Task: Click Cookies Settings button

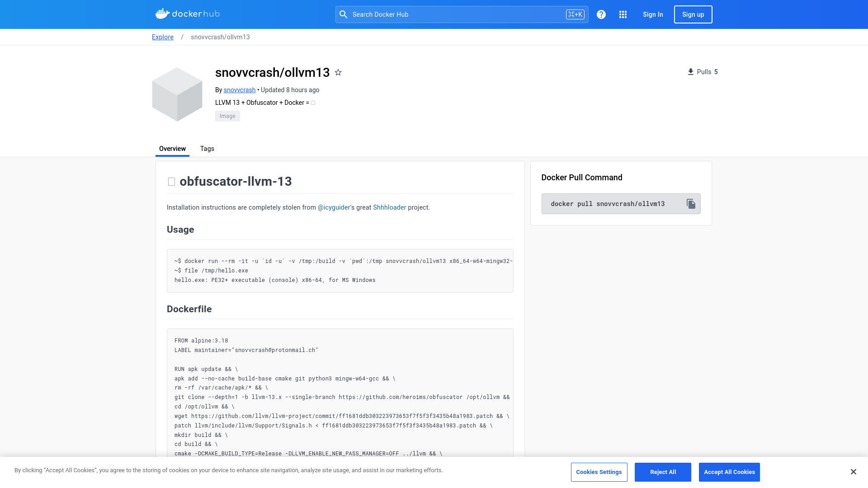Action: (x=599, y=472)
